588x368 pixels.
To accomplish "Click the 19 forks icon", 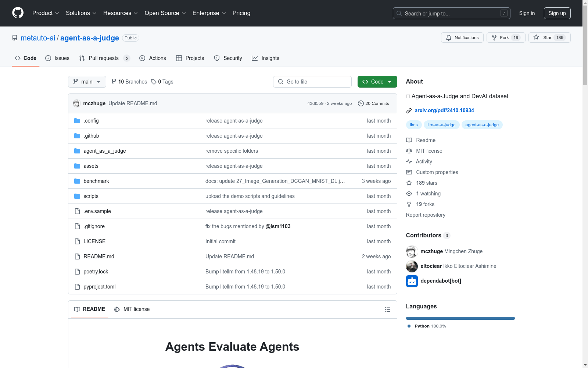I will click(409, 204).
